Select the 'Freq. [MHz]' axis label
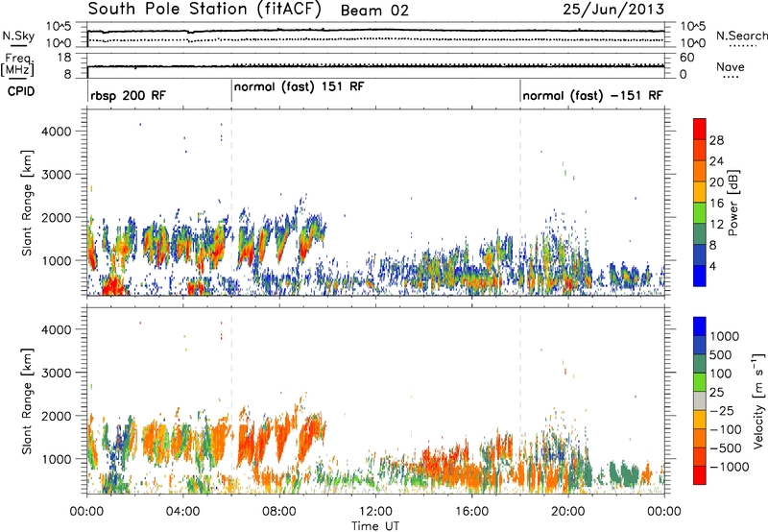 18,64
